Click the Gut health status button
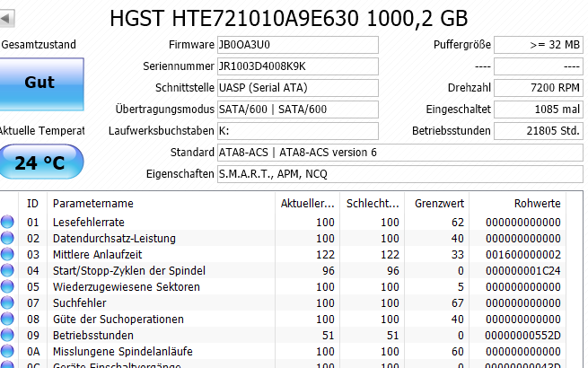 point(41,84)
